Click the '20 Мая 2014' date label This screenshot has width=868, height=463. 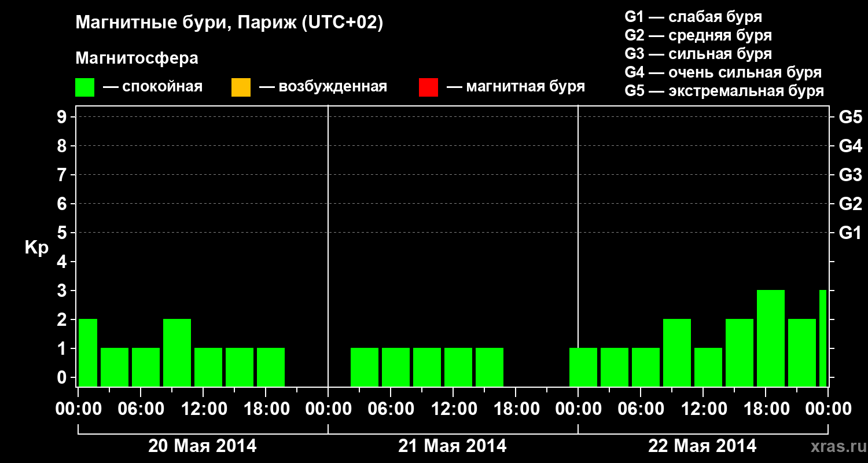(x=203, y=446)
